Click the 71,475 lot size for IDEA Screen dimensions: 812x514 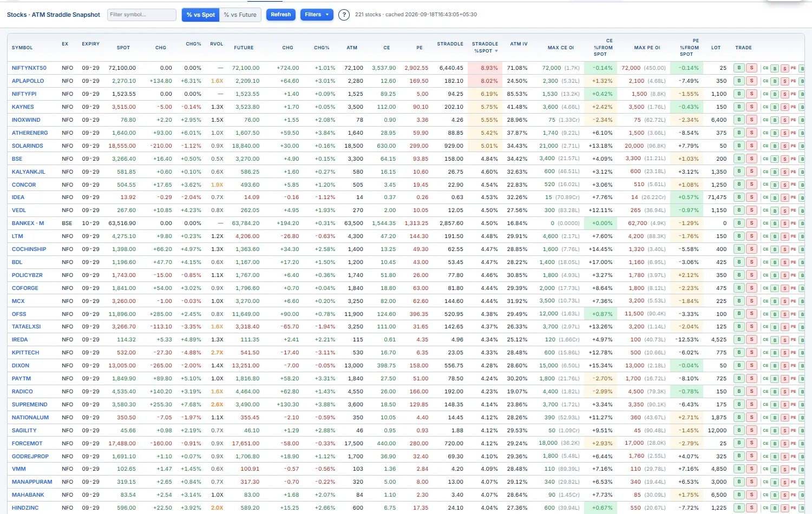[717, 197]
